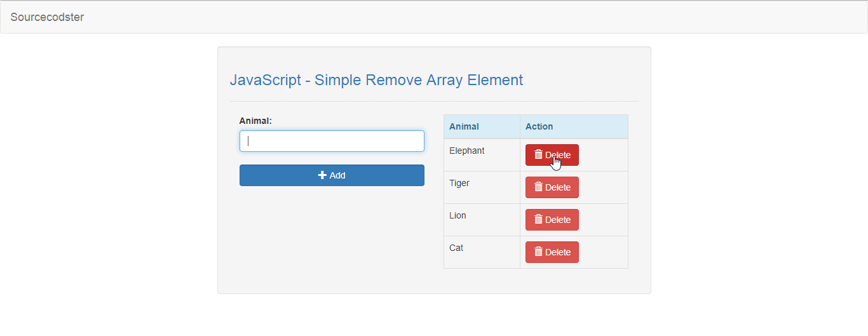Select the Elephant table cell
The height and width of the screenshot is (336, 868).
pyautogui.click(x=482, y=155)
